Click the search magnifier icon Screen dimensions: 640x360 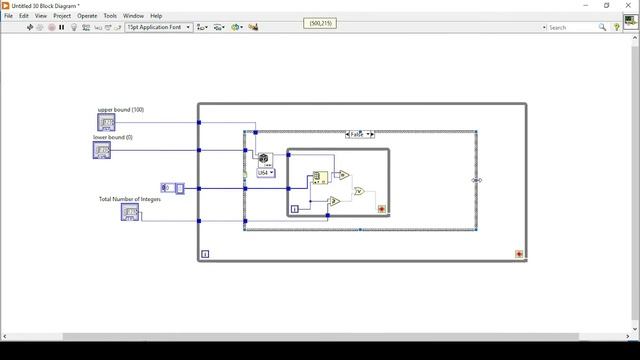point(602,27)
